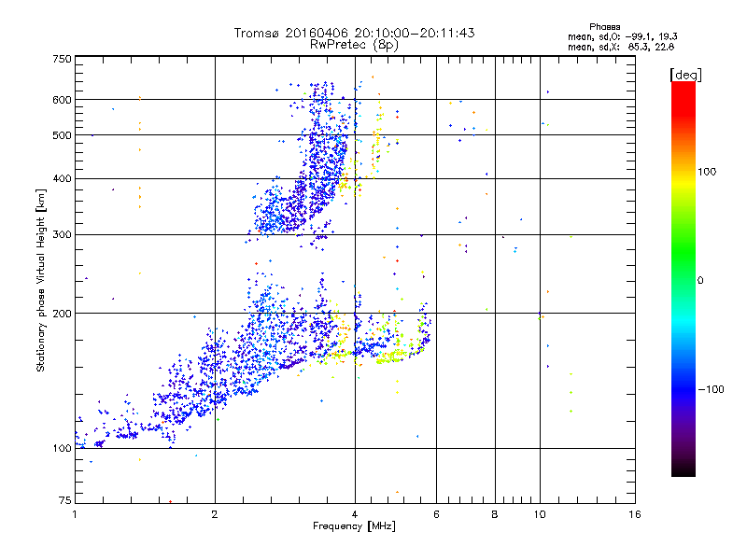Click the x-axis tick label "2"
The image size is (747, 560).
coord(215,514)
